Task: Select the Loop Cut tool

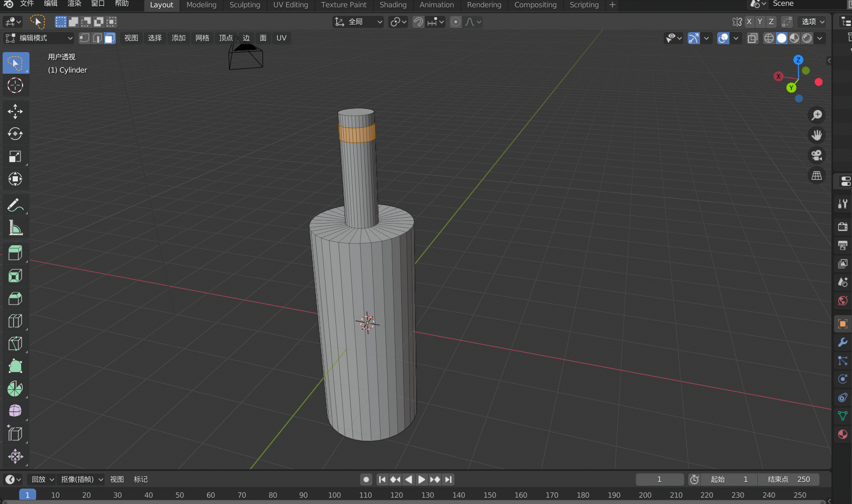Action: pyautogui.click(x=15, y=321)
